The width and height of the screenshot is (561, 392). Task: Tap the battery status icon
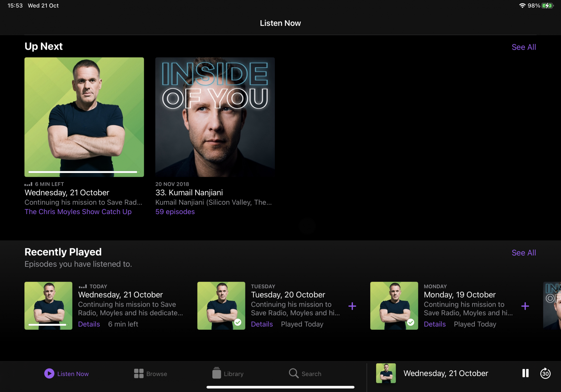[548, 6]
